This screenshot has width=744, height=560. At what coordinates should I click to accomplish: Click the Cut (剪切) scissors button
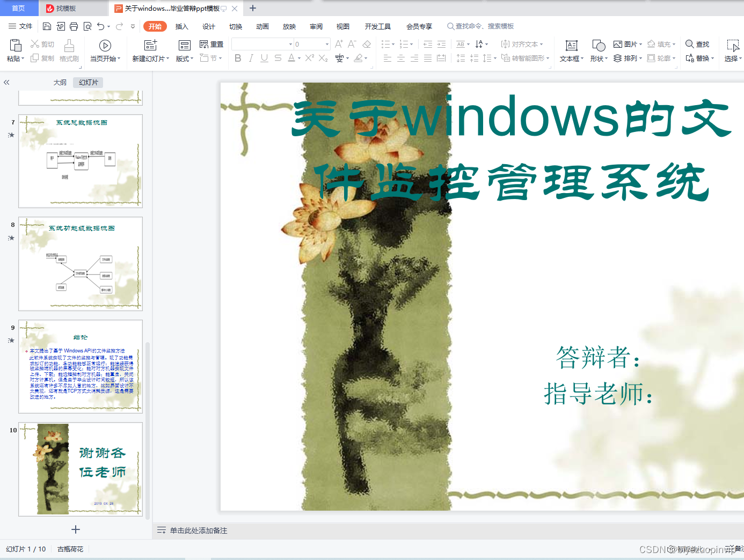tap(42, 44)
